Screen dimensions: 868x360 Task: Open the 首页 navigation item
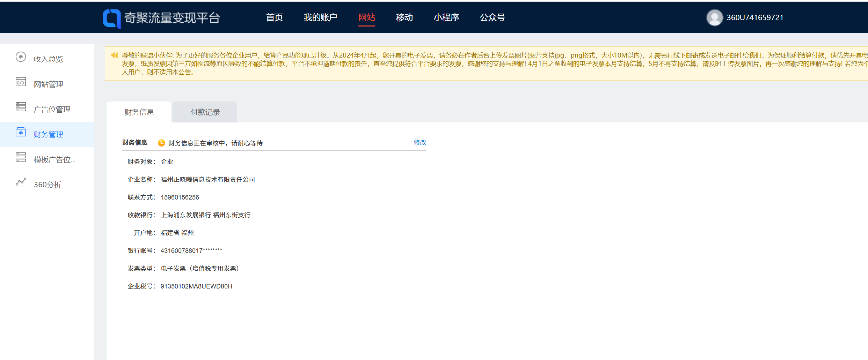(275, 17)
